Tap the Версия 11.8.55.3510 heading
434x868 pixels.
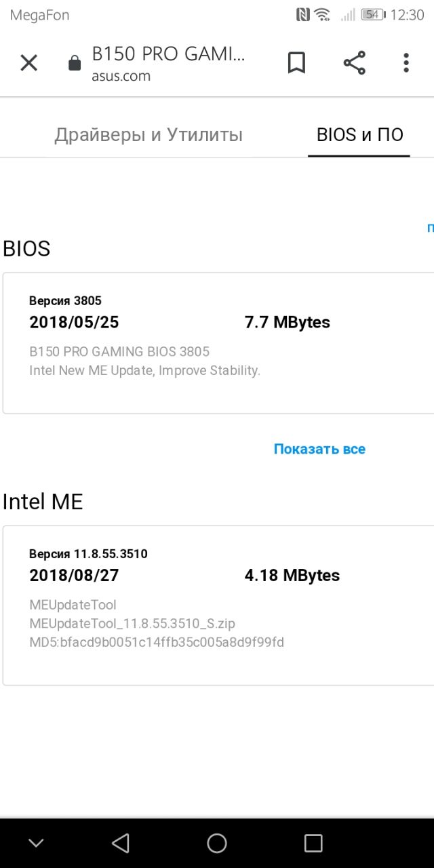(88, 554)
